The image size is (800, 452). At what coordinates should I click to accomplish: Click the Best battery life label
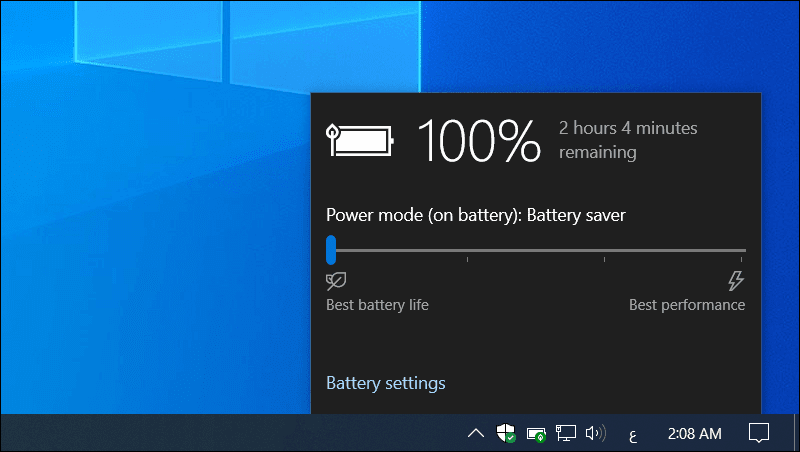pos(377,305)
